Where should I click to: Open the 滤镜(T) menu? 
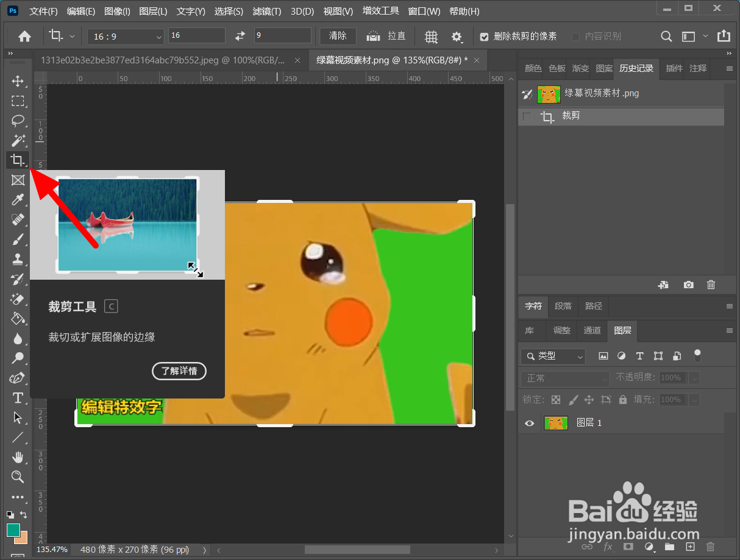267,12
